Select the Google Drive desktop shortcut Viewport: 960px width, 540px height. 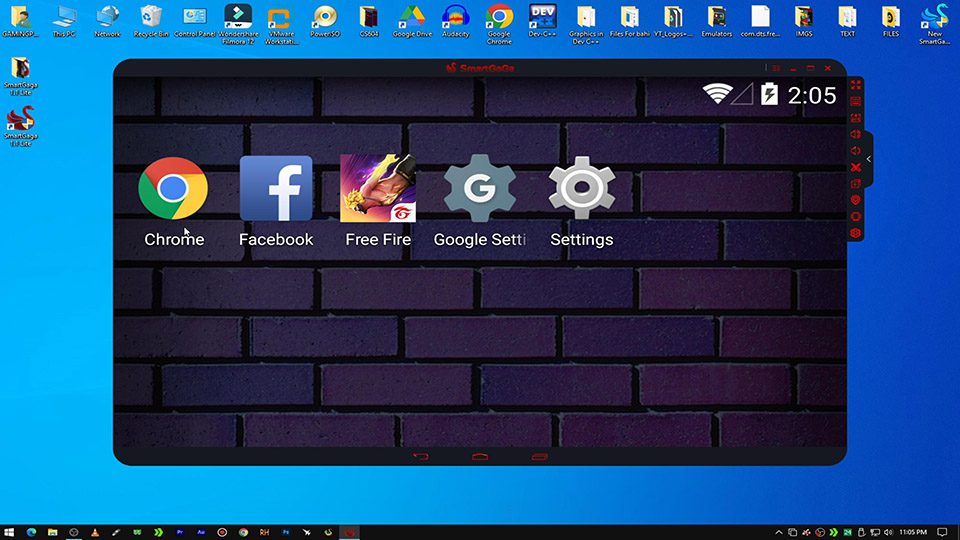[x=412, y=21]
